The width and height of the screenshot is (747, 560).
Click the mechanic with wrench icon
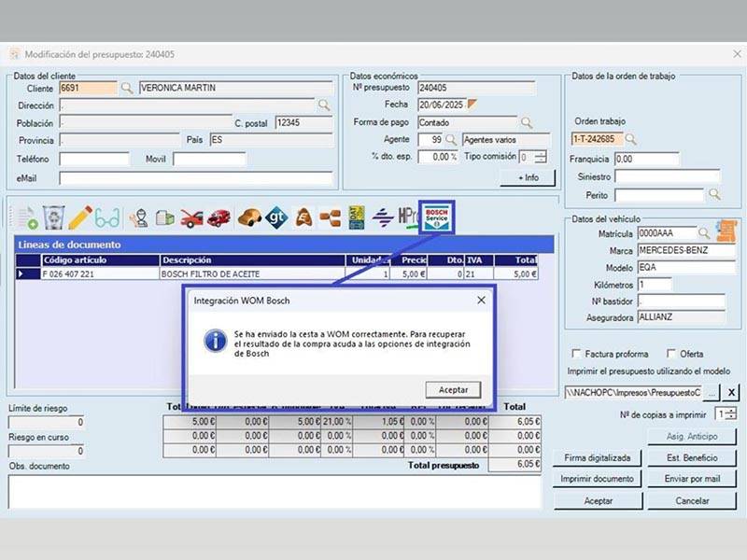[139, 218]
